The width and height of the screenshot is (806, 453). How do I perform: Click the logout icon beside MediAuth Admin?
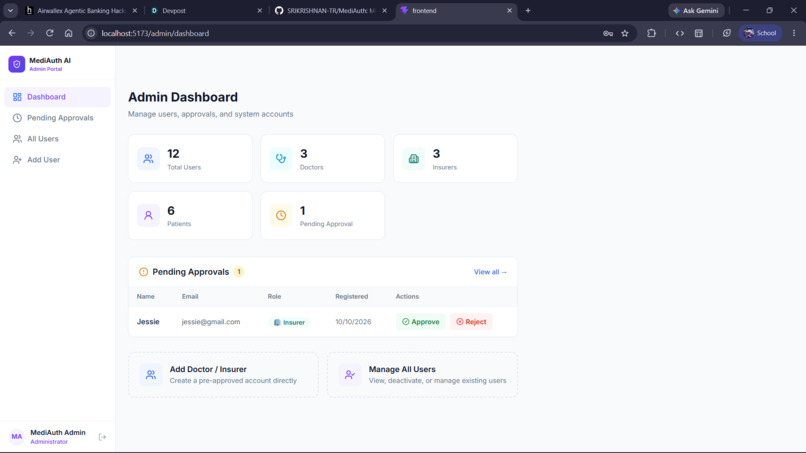pos(102,437)
